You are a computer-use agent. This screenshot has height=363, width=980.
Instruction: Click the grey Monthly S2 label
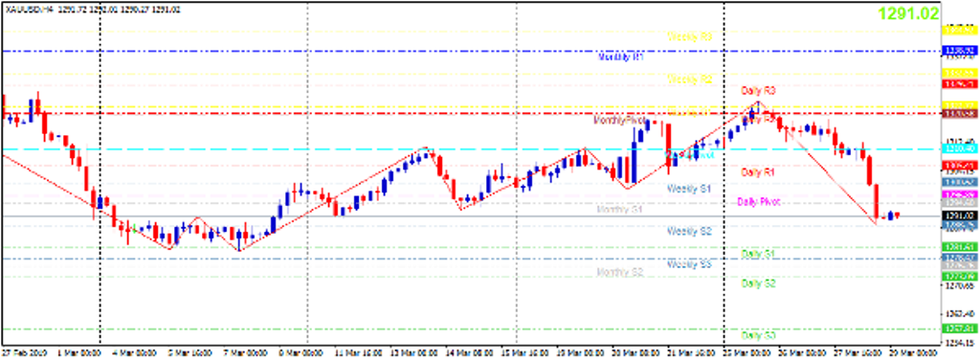pos(620,272)
